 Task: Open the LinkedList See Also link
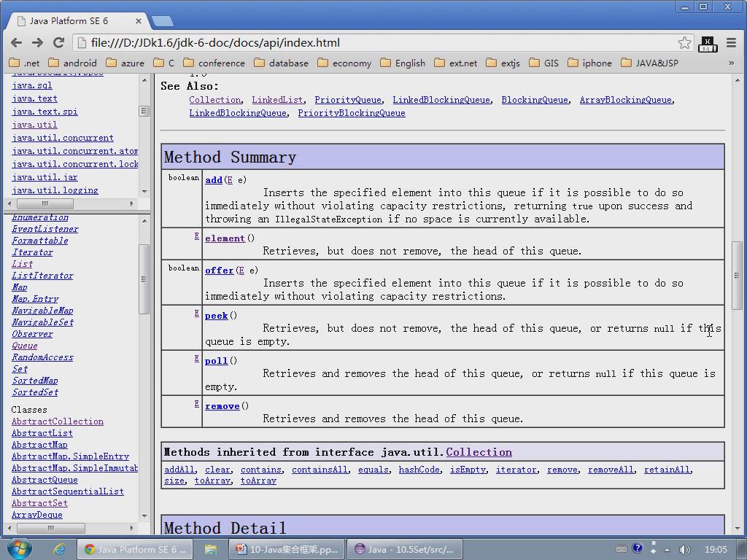click(277, 100)
